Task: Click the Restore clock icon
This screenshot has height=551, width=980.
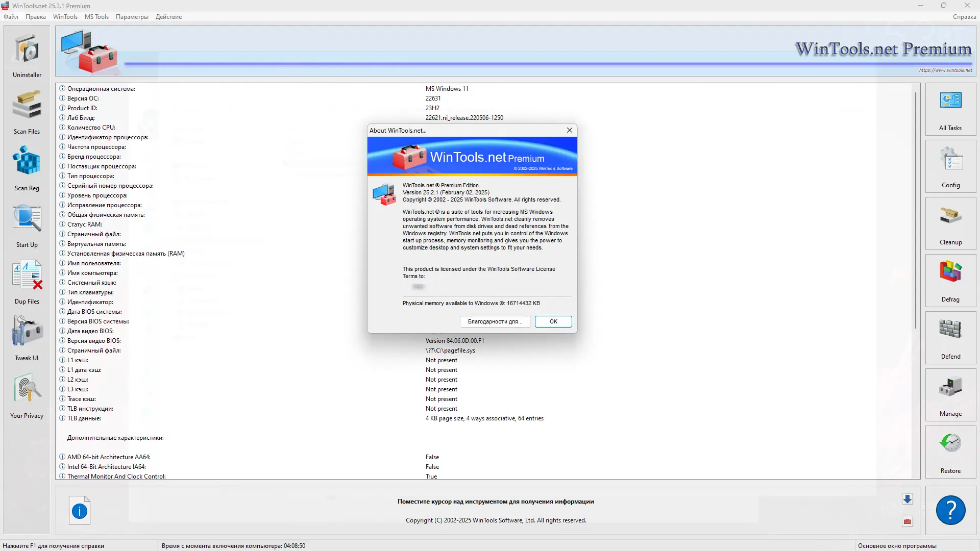Action: [950, 444]
